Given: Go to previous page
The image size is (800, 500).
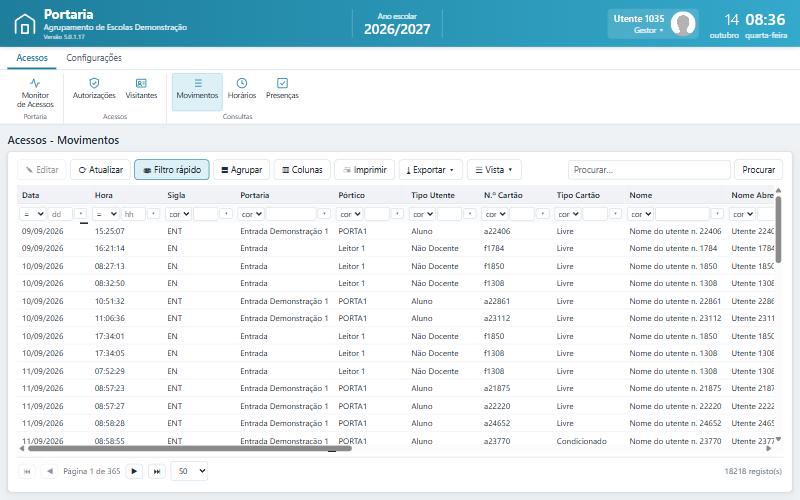Looking at the screenshot, I should (x=49, y=471).
